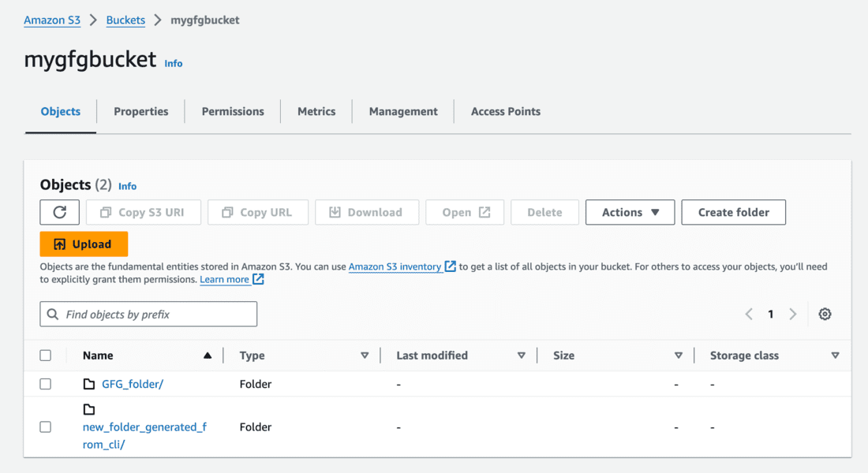The width and height of the screenshot is (868, 473).
Task: Click the previous page arrow
Action: [x=749, y=314]
